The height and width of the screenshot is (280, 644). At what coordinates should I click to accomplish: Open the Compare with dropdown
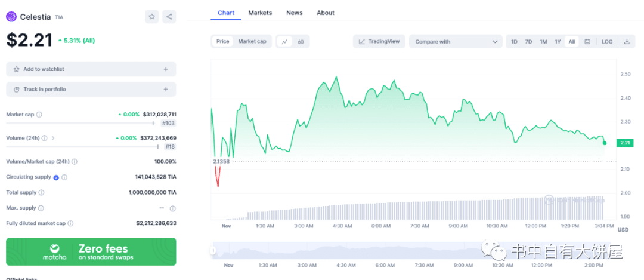point(456,42)
